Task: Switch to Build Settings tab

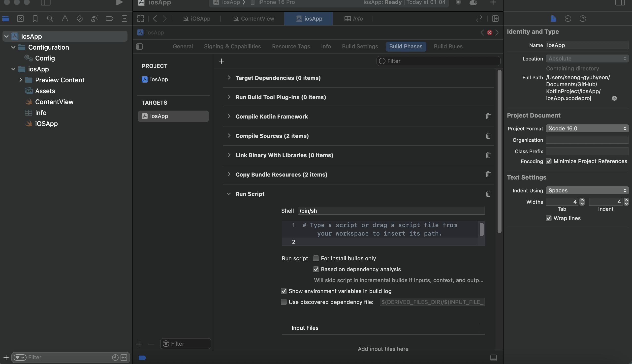Action: [360, 47]
